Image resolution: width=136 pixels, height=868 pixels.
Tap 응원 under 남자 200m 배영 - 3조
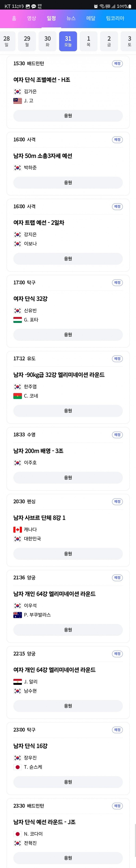[68, 477]
